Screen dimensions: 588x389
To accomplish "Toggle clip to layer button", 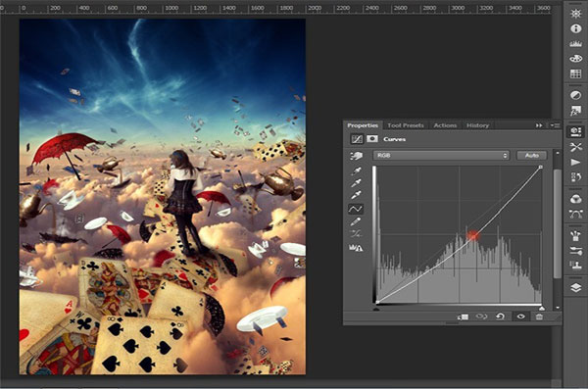I will (463, 316).
